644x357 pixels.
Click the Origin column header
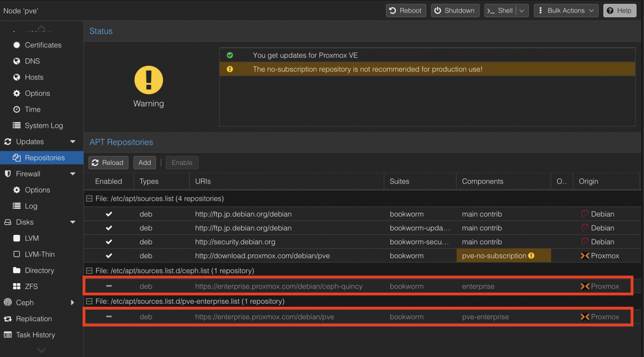click(x=606, y=181)
